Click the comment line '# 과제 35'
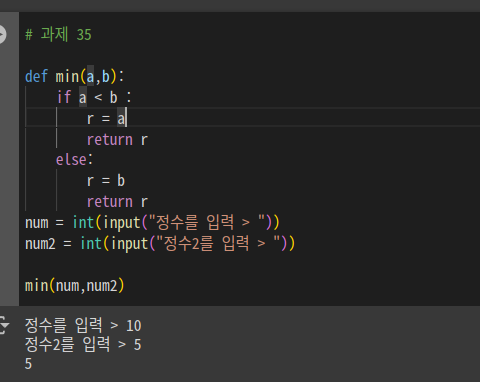 [x=58, y=34]
